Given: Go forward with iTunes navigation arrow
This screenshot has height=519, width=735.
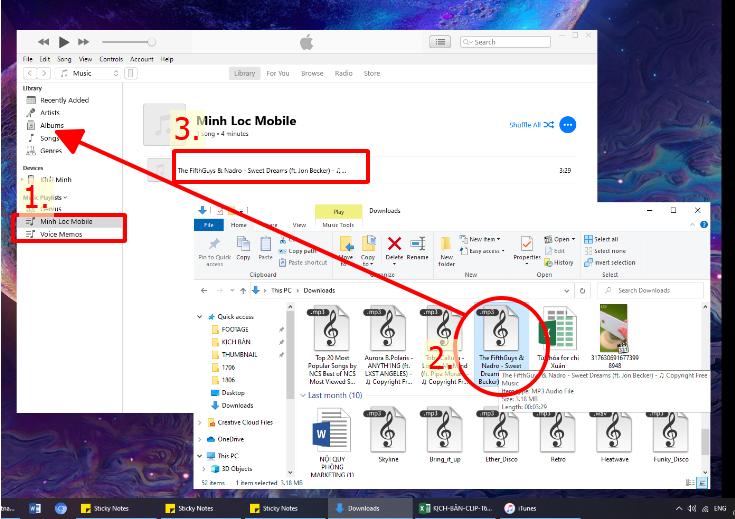Looking at the screenshot, I should pyautogui.click(x=44, y=73).
